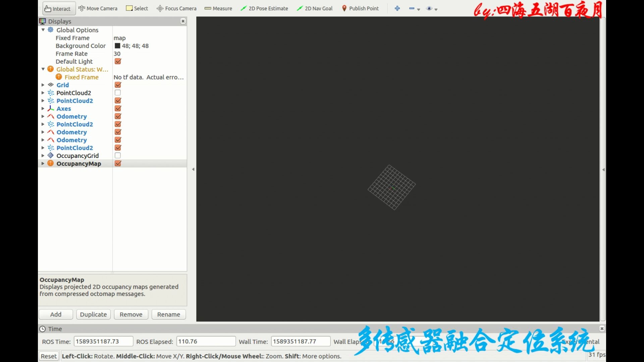Viewport: 644px width, 362px height.
Task: Click the Select tool icon
Action: pos(129,8)
